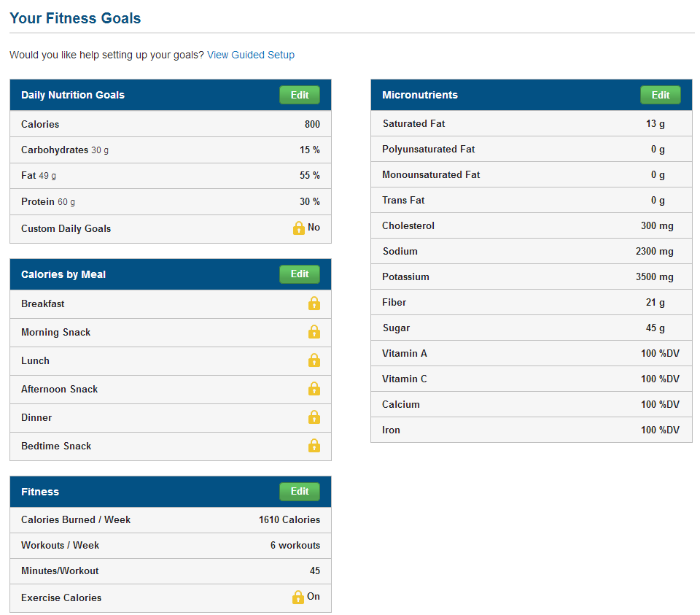
Task: Click the Custom Daily Goals No value
Action: point(314,228)
